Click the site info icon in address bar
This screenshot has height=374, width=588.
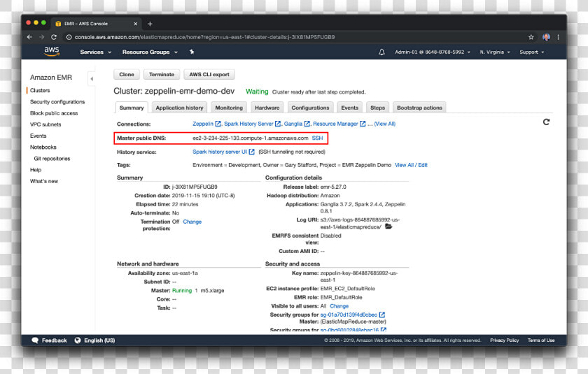click(x=69, y=37)
